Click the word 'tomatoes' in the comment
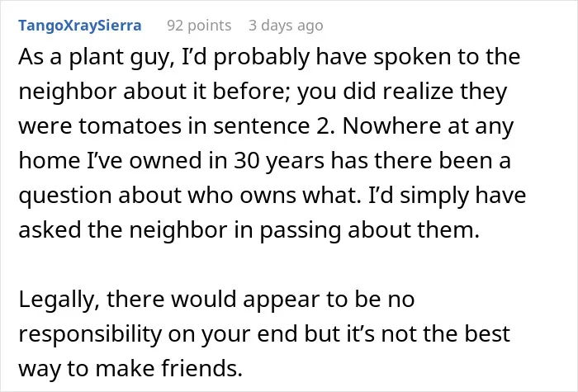This screenshot has height=392, width=578. pyautogui.click(x=130, y=125)
